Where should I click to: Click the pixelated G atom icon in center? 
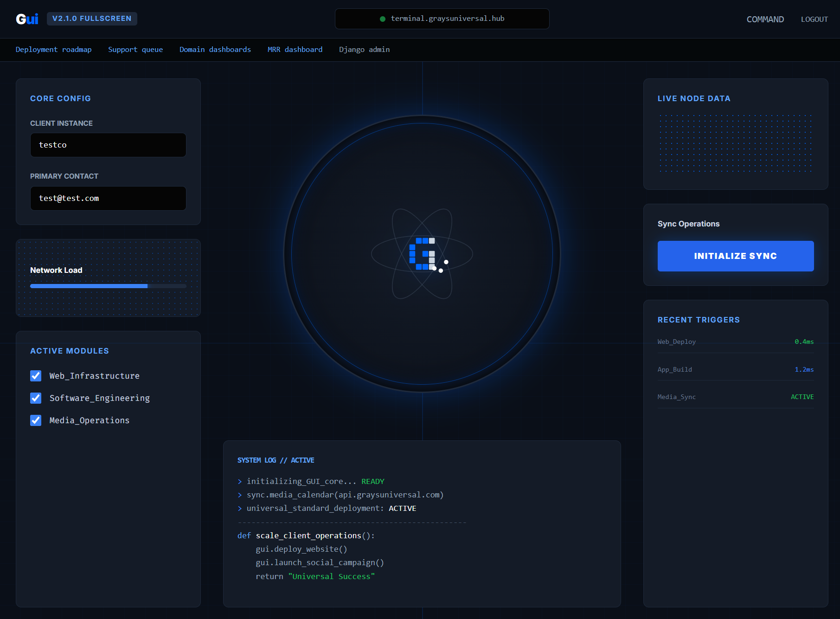[x=422, y=254]
